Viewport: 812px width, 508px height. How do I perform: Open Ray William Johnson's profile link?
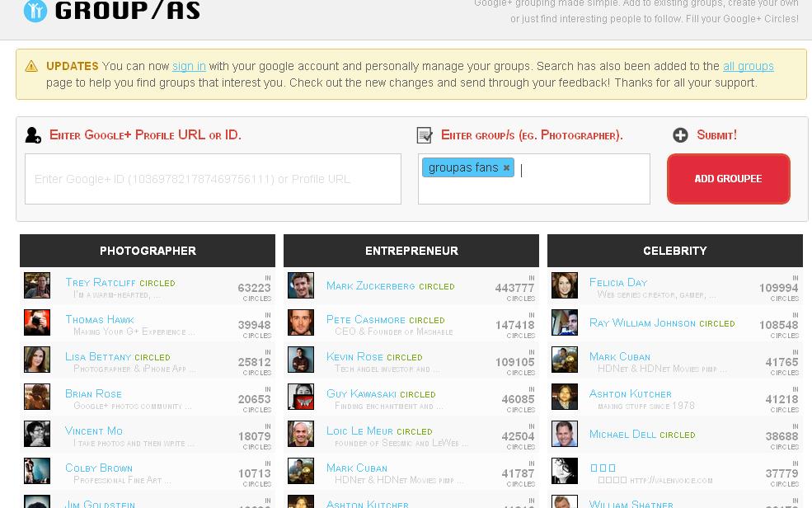(643, 323)
